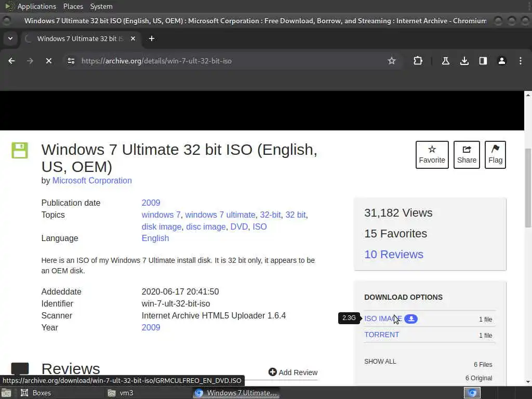532x399 pixels.
Task: Toggle the side panel icon
Action: coord(483,61)
